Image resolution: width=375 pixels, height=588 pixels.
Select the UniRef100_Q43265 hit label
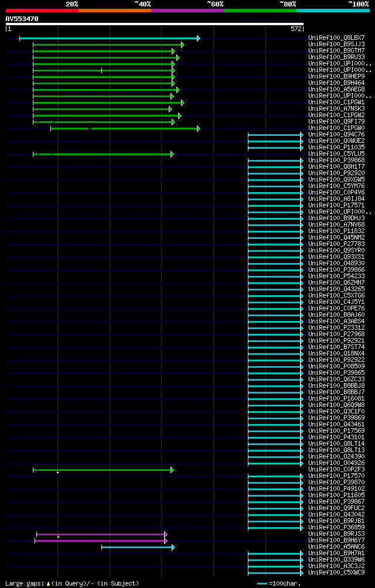tap(336, 289)
